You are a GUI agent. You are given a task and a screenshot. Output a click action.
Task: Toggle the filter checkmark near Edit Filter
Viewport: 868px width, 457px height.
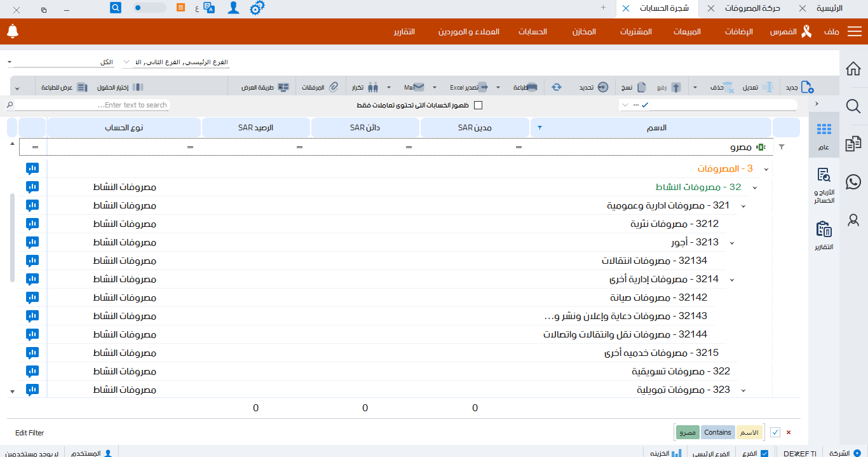(x=775, y=432)
